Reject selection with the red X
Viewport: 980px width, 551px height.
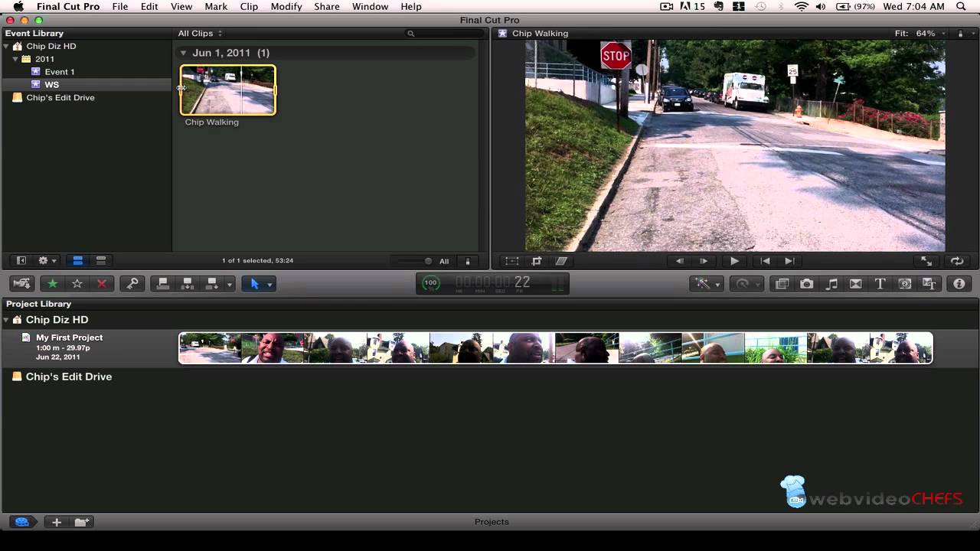pyautogui.click(x=101, y=284)
